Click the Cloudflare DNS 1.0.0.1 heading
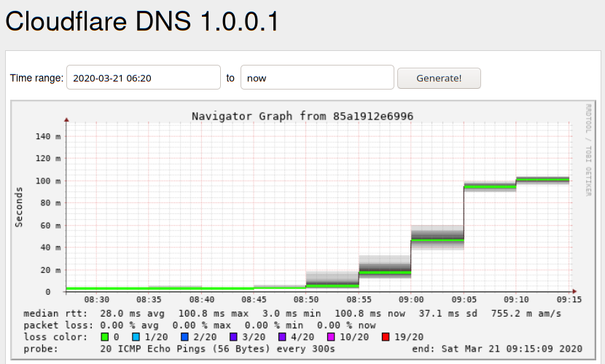605x364 pixels. 142,21
